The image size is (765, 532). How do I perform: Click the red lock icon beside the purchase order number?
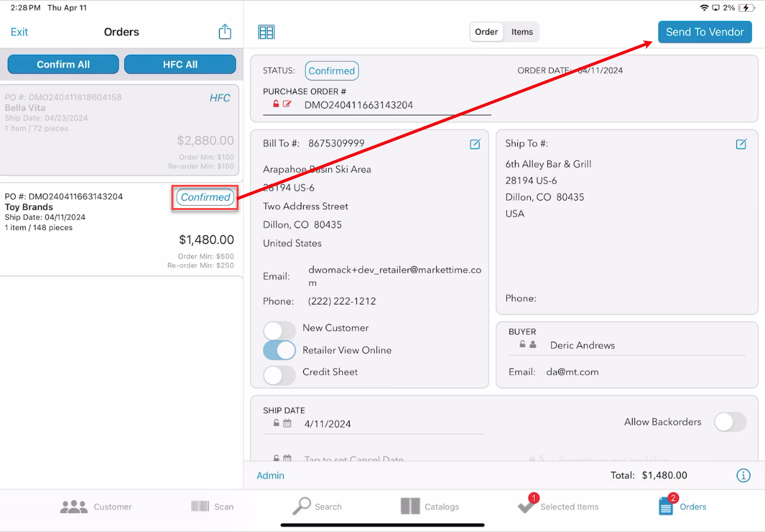coord(276,104)
